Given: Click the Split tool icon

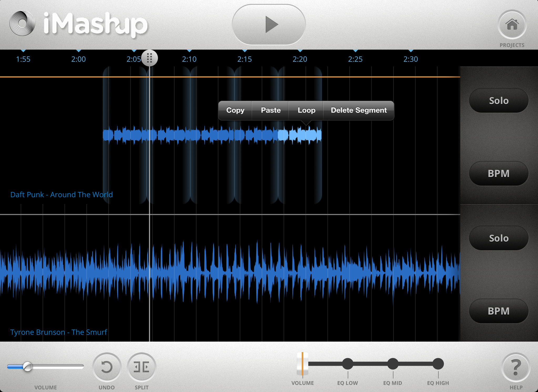Looking at the screenshot, I should click(141, 367).
